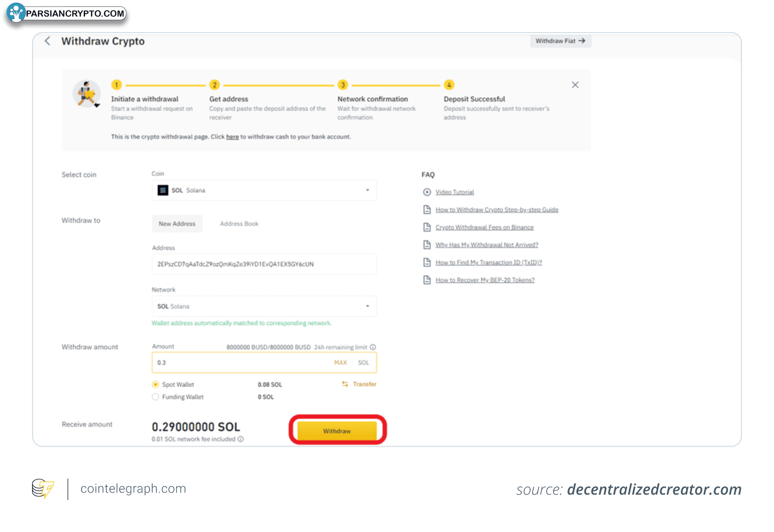Screen dimensions: 774x532
Task: Open the Coin dropdown showing SOL Solana
Action: pyautogui.click(x=264, y=190)
